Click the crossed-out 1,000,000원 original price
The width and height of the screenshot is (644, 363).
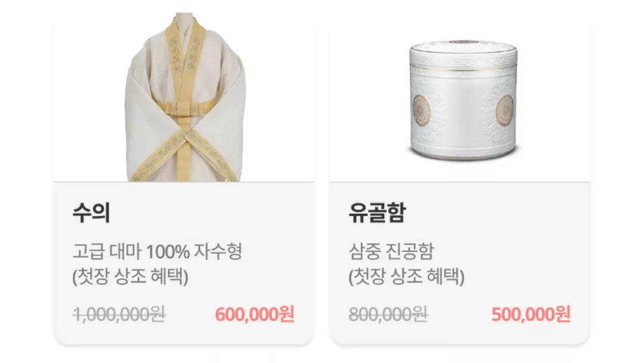(119, 315)
